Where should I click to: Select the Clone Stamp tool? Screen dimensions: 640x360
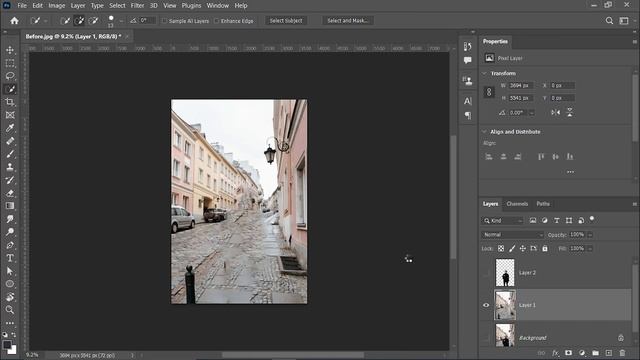coord(10,167)
